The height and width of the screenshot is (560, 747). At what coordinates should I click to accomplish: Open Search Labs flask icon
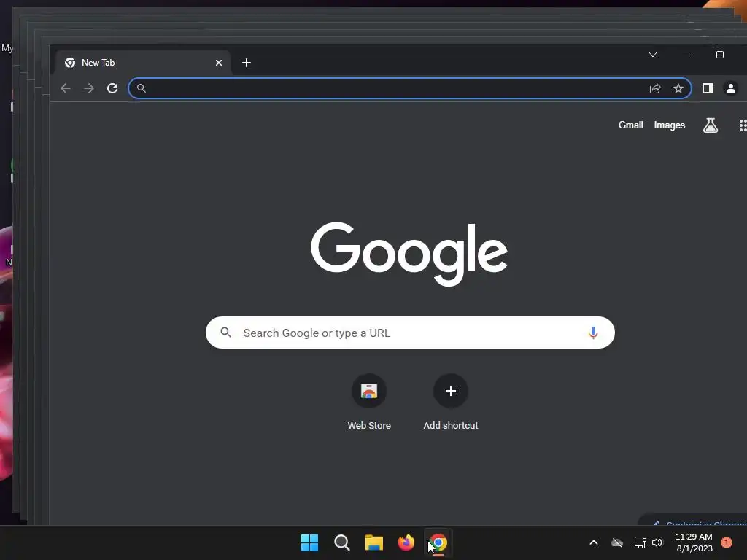point(711,125)
